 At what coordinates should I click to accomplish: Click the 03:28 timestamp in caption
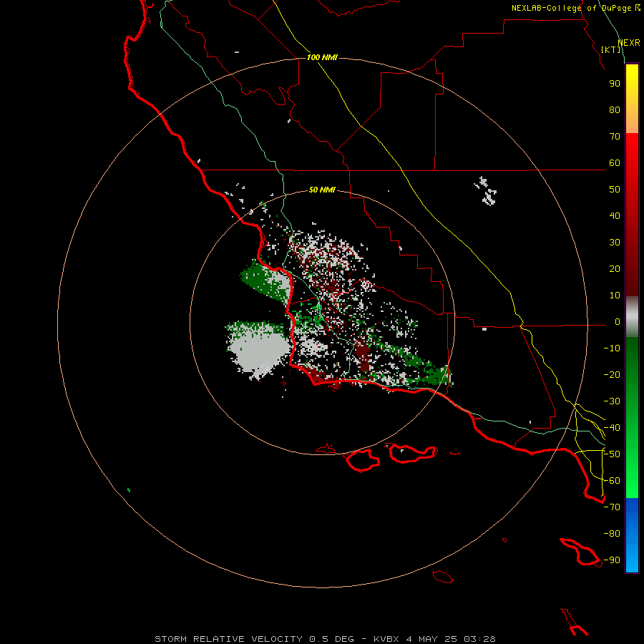pyautogui.click(x=479, y=639)
